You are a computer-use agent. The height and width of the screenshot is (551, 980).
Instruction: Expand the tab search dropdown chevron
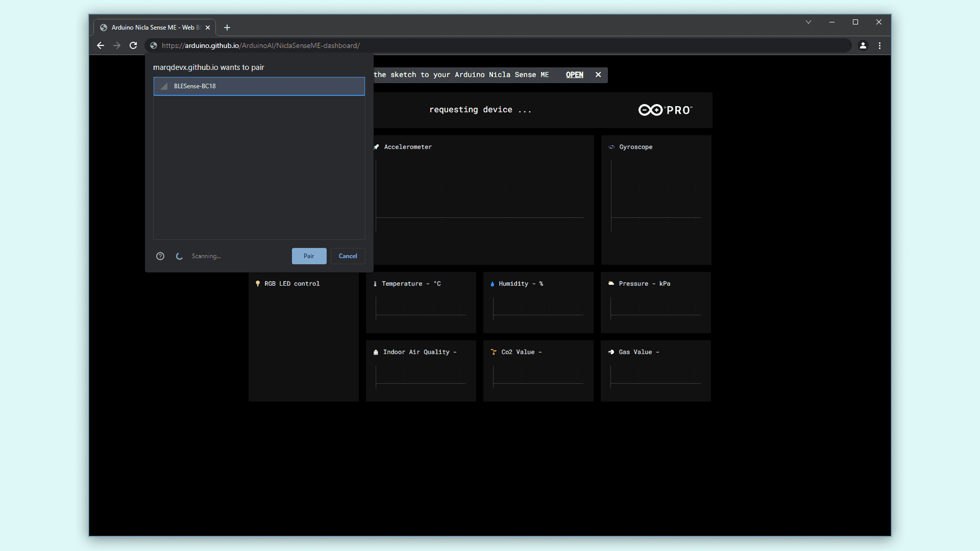808,22
